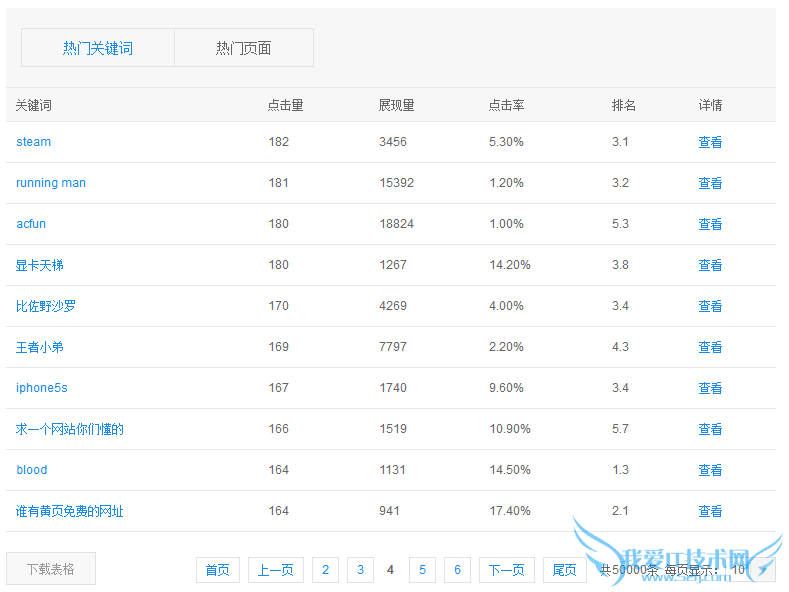Click the 展现量 column header
Image resolution: width=789 pixels, height=592 pixels.
tap(397, 105)
